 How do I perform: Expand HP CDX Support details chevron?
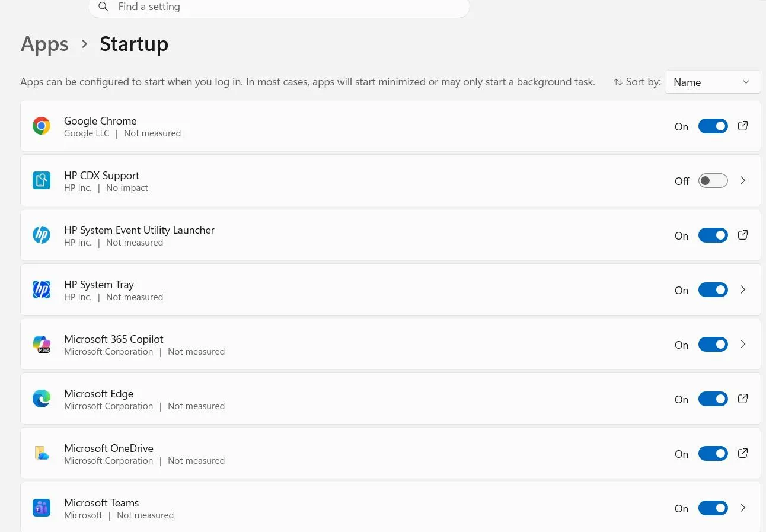pos(743,180)
